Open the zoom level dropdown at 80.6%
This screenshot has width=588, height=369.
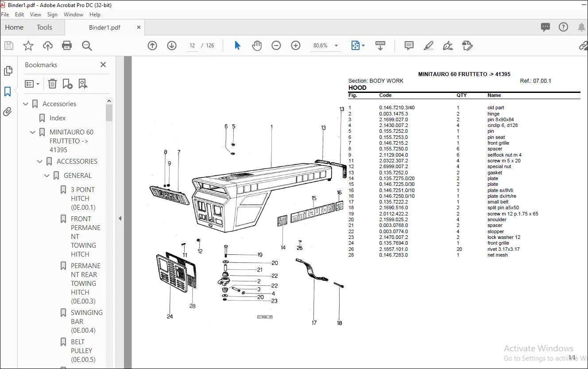(336, 46)
